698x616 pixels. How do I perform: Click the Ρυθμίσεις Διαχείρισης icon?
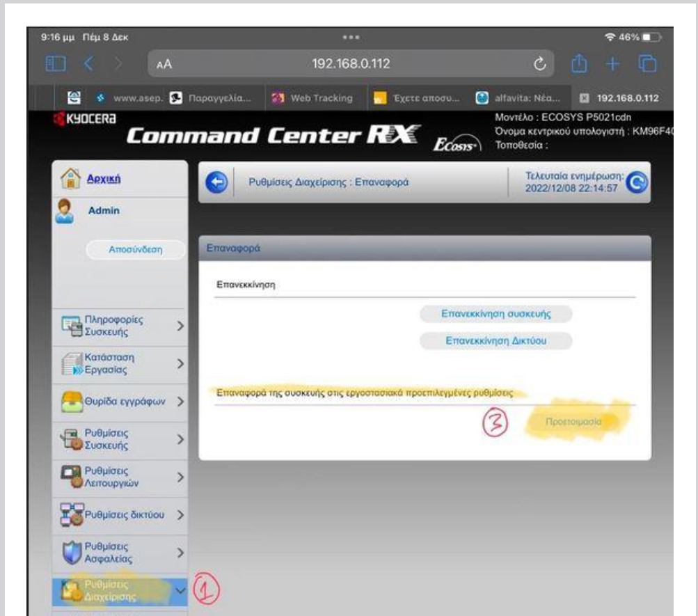pos(71,591)
